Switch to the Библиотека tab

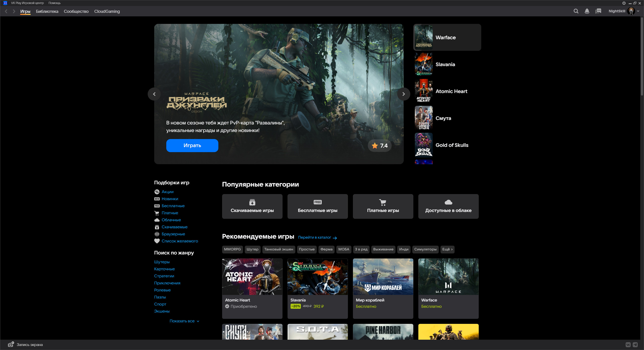point(47,11)
